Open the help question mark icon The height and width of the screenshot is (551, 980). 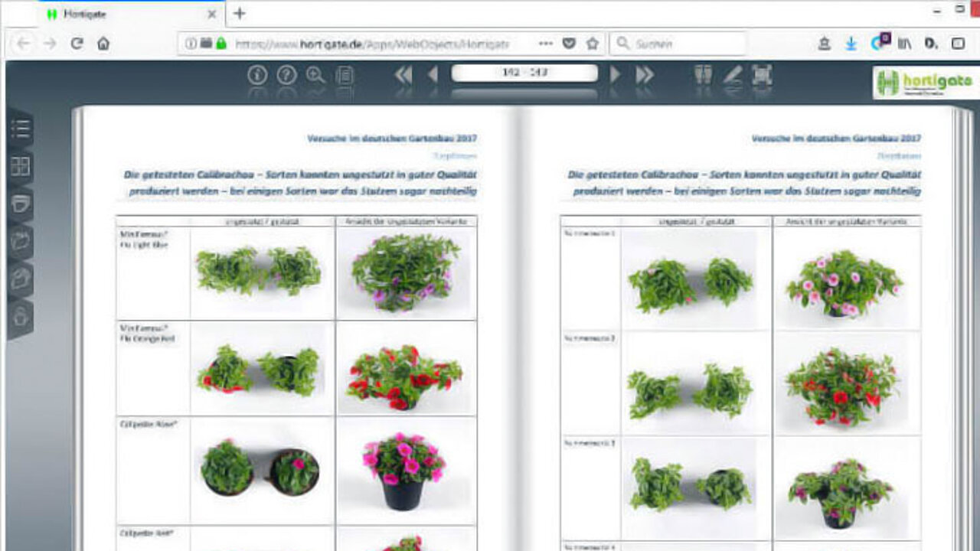(x=286, y=75)
